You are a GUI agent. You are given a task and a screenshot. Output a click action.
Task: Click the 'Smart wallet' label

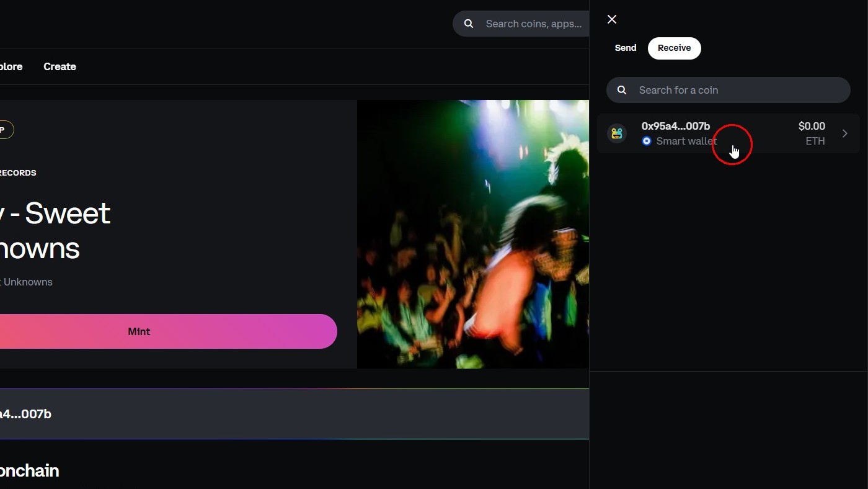pos(686,141)
